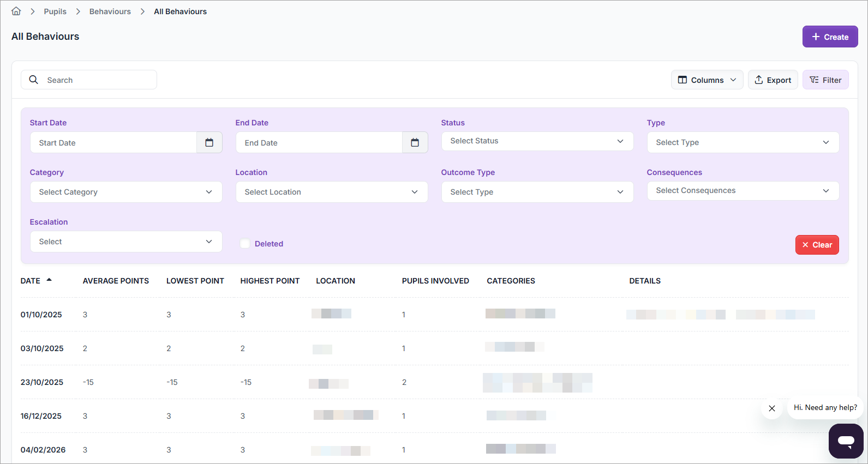The height and width of the screenshot is (464, 868).
Task: Open the Start Date calendar picker icon
Action: pyautogui.click(x=209, y=143)
